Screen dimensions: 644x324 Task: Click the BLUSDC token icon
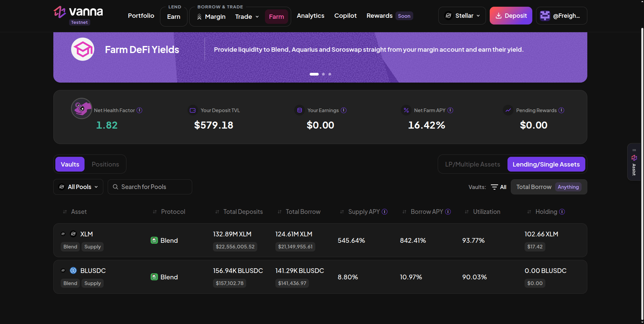pyautogui.click(x=73, y=271)
